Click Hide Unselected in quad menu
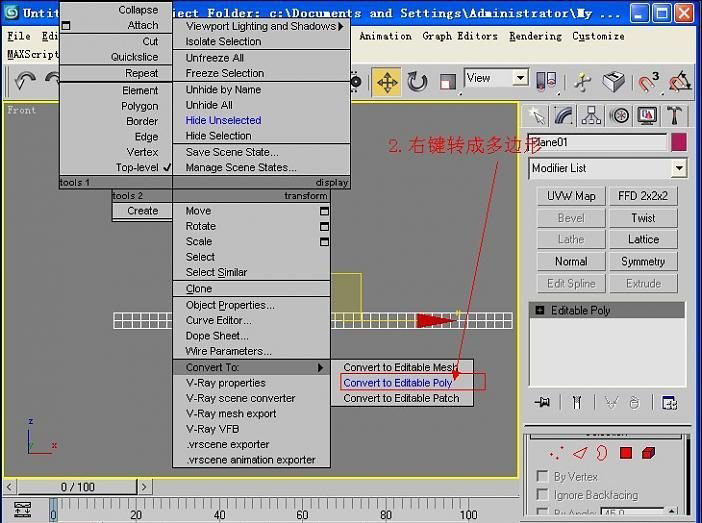702x523 pixels. (x=223, y=120)
